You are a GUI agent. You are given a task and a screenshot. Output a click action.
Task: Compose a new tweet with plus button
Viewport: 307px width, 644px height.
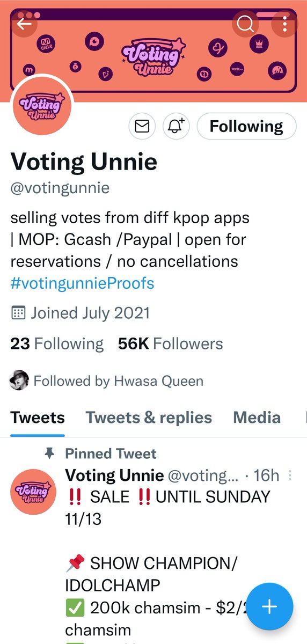click(269, 607)
